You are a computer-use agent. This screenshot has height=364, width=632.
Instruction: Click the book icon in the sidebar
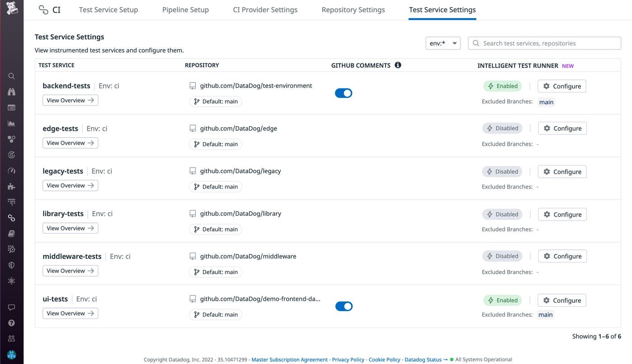click(12, 234)
